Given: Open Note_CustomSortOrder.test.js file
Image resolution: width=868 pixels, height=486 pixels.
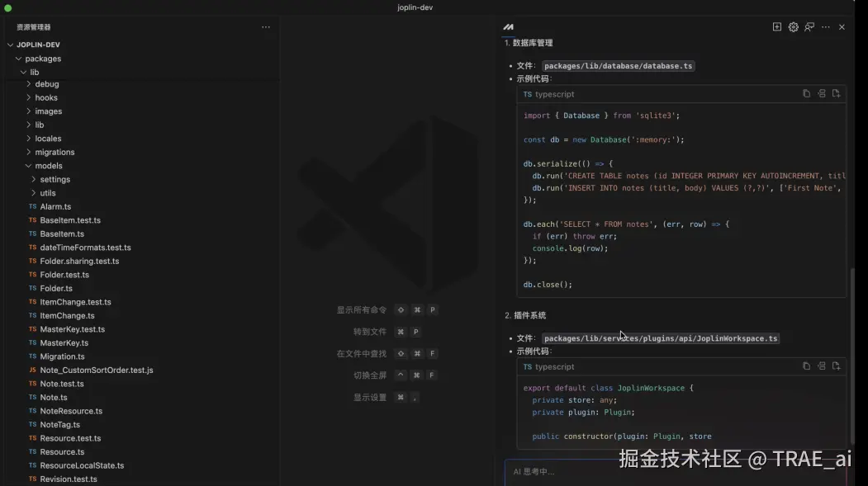Looking at the screenshot, I should [x=97, y=370].
